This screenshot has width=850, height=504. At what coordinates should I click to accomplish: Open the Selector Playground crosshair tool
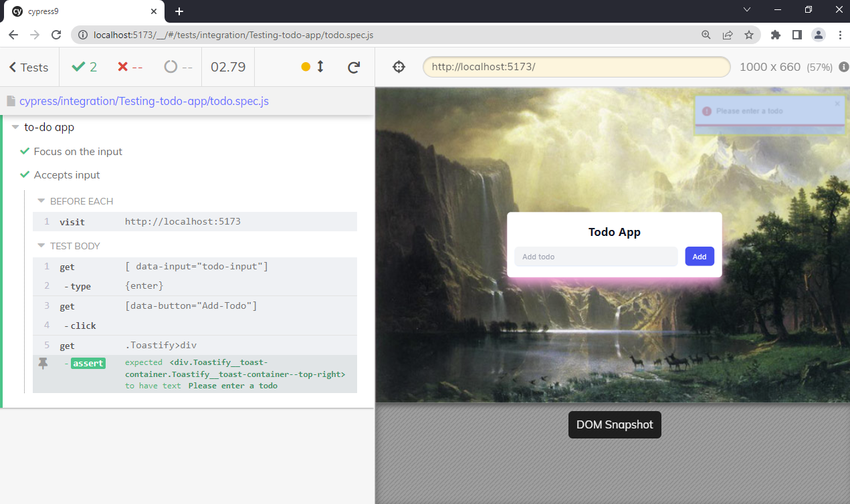click(x=399, y=67)
